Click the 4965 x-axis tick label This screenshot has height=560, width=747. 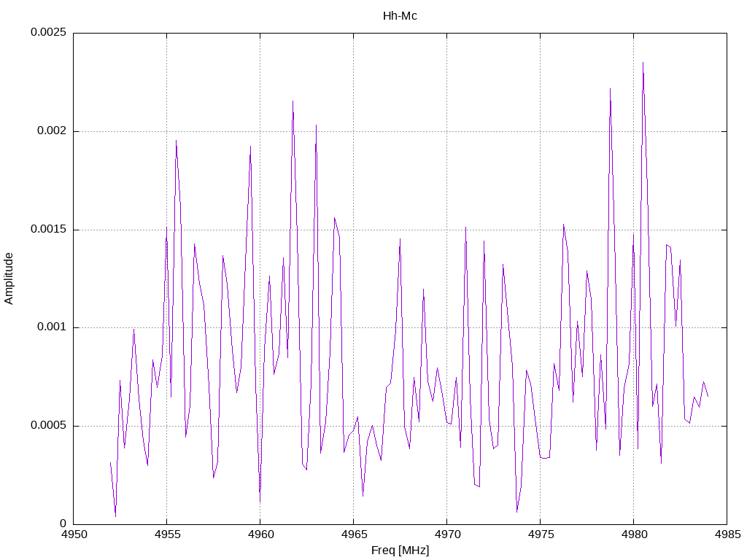pyautogui.click(x=354, y=534)
